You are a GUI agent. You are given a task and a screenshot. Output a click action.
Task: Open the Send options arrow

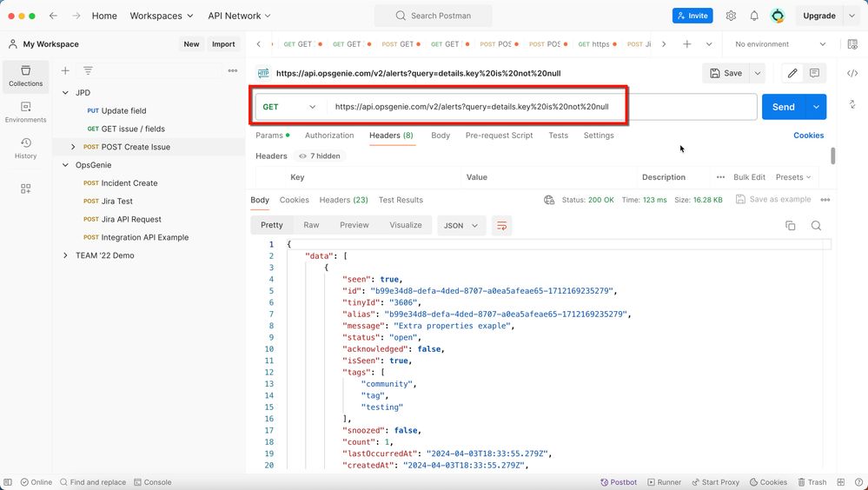coord(816,107)
